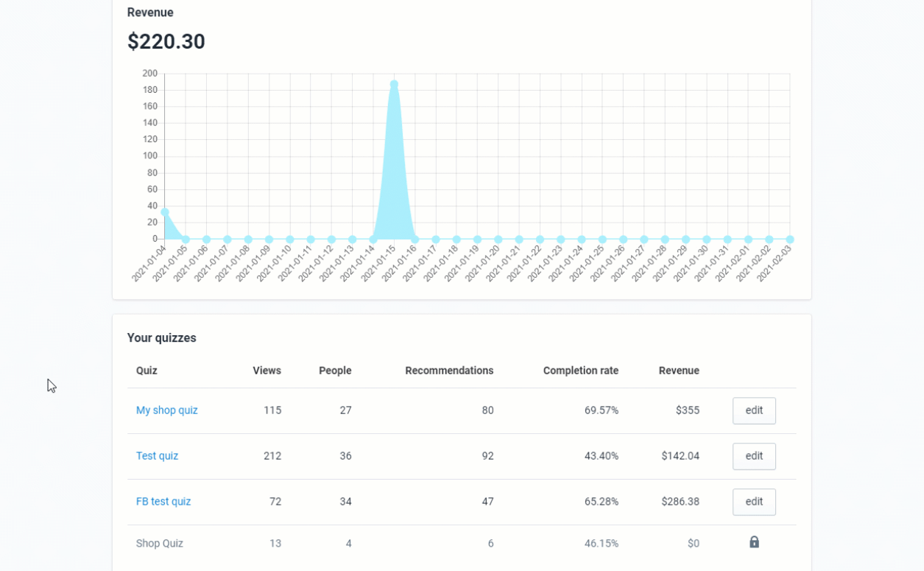
Task: Sort quizzes by the Views column
Action: 267,371
